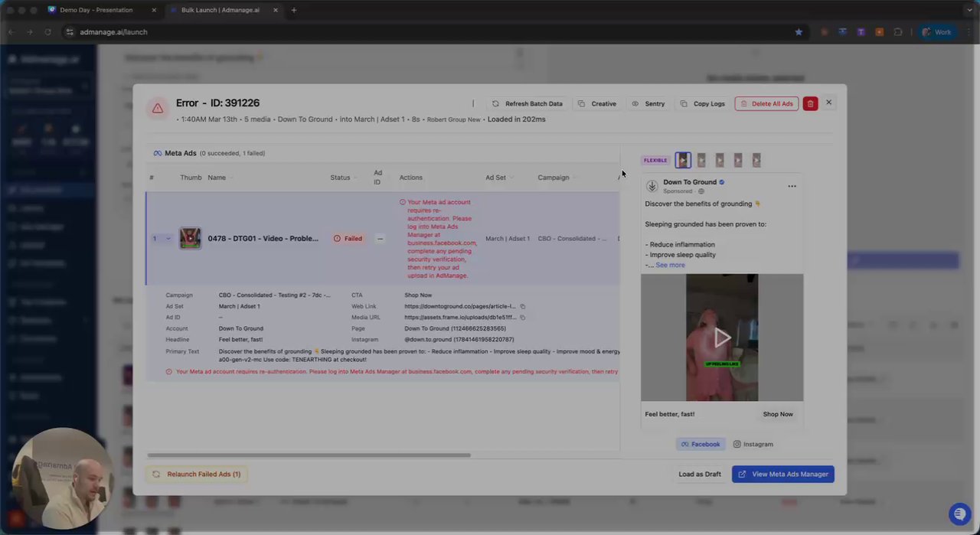Click the Sentry button
This screenshot has height=535, width=980.
click(x=648, y=103)
